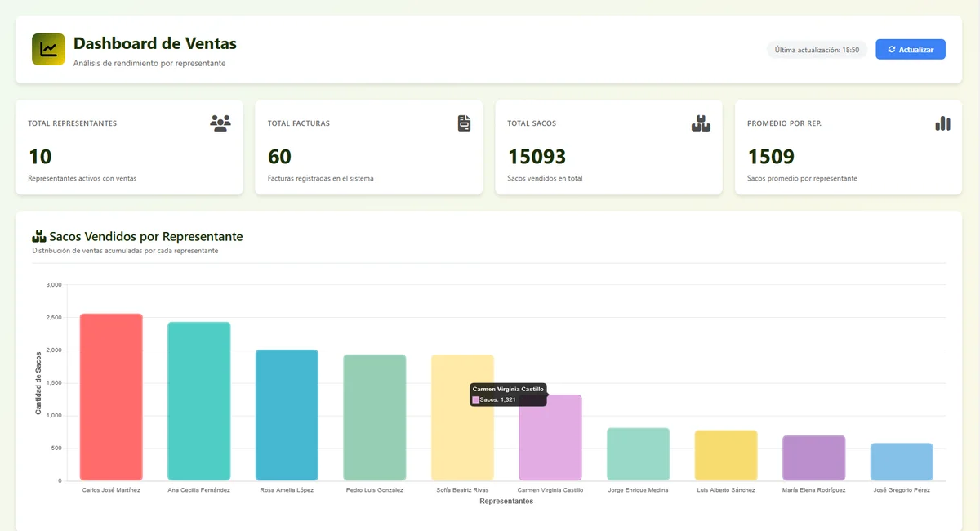980x531 pixels.
Task: Click the Jorge Enrique Medina axis label
Action: pos(638,490)
